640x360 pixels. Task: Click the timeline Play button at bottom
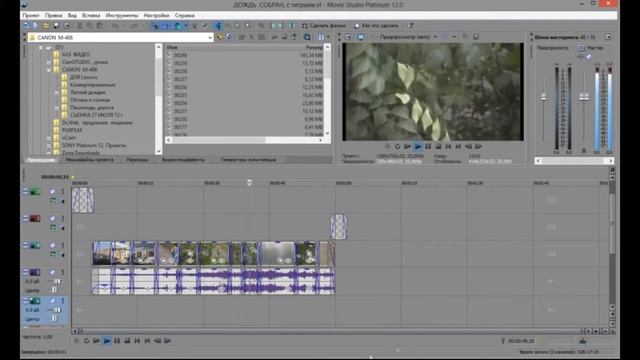107,341
